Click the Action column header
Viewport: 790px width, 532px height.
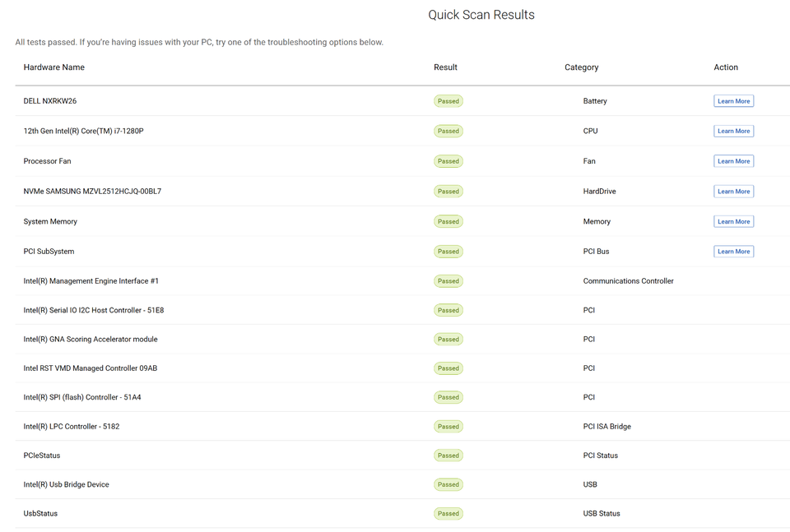tap(726, 67)
